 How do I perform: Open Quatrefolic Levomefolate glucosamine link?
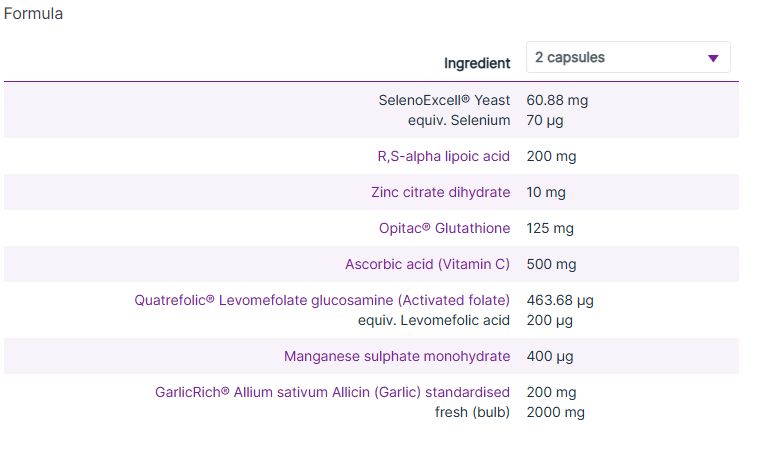tap(322, 301)
